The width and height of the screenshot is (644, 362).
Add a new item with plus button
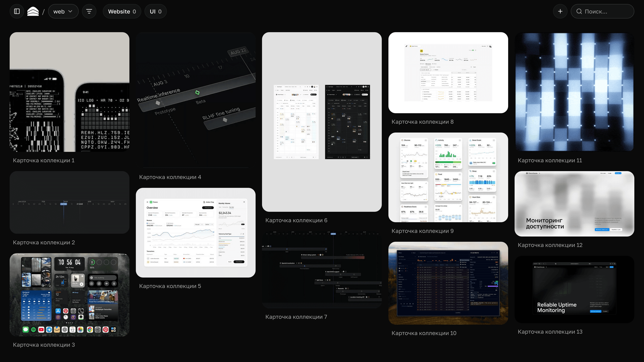click(560, 11)
